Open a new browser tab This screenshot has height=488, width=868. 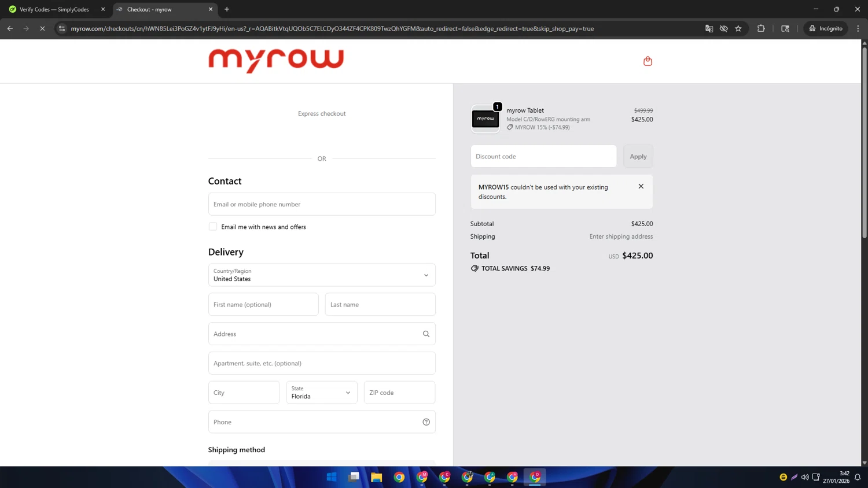point(227,9)
